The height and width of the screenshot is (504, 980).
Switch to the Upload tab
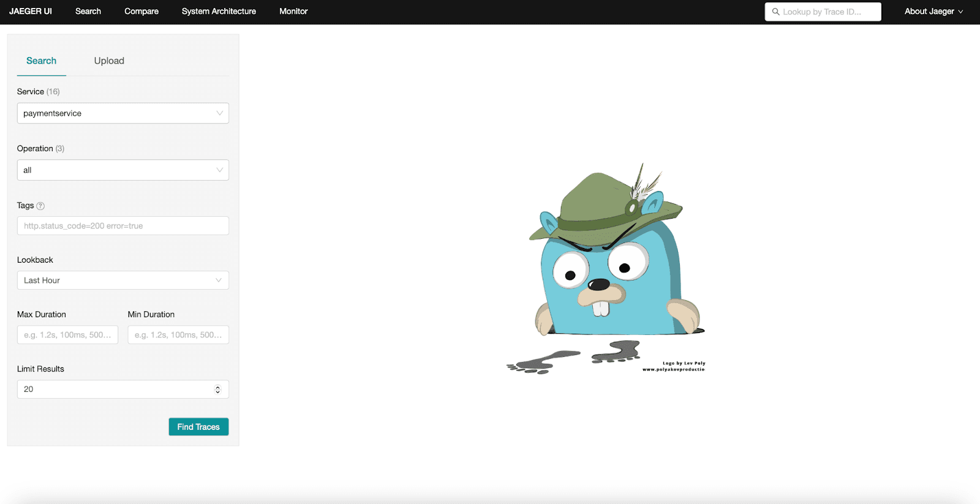(x=109, y=61)
